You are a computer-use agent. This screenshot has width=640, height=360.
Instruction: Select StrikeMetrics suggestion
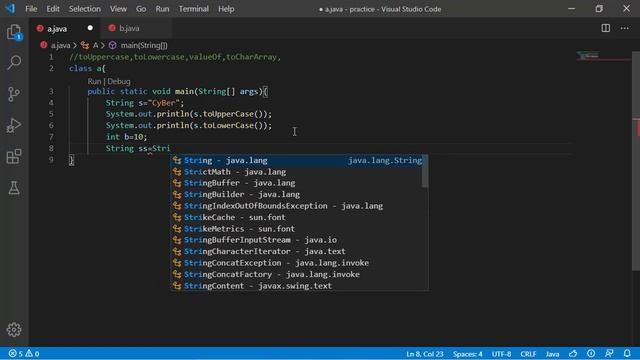pyautogui.click(x=297, y=229)
